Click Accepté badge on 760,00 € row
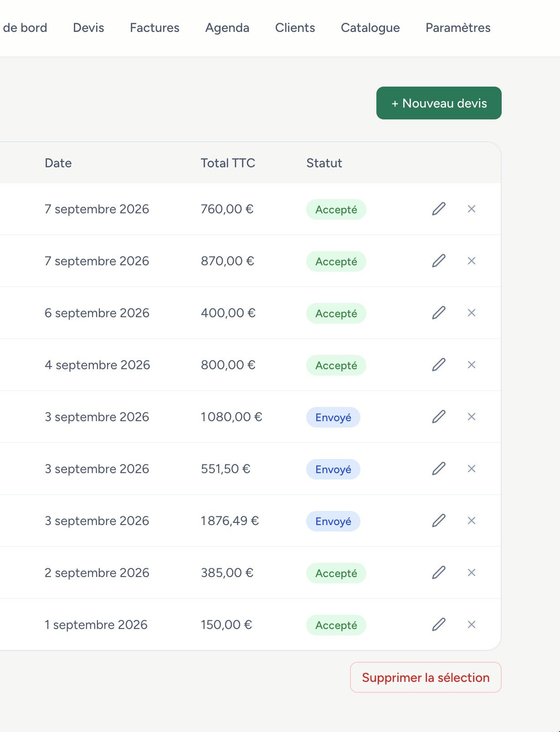Screen dimensions: 560x732 click(336, 209)
